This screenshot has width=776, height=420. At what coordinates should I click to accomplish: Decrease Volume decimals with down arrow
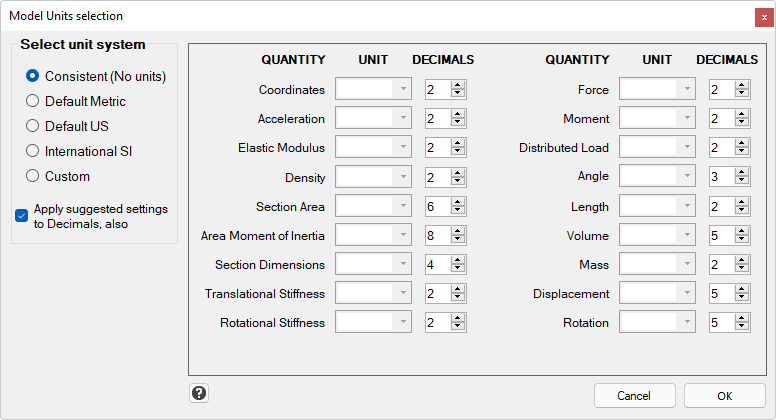coord(741,240)
